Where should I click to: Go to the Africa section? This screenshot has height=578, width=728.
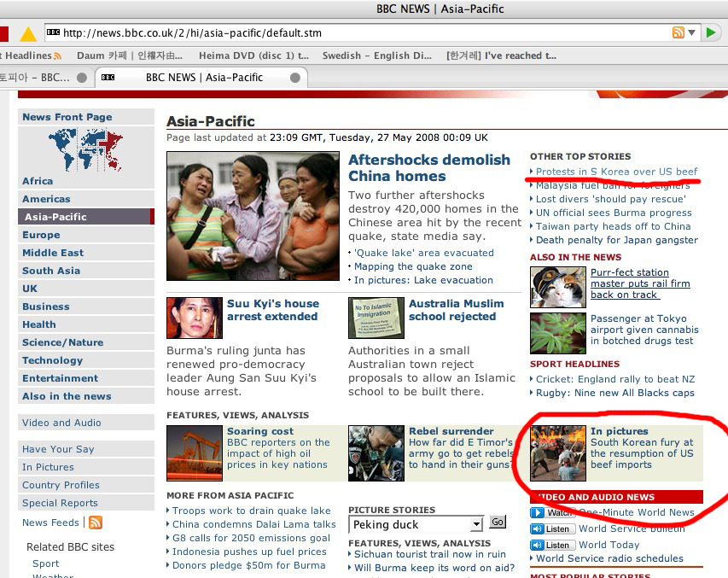tap(38, 181)
